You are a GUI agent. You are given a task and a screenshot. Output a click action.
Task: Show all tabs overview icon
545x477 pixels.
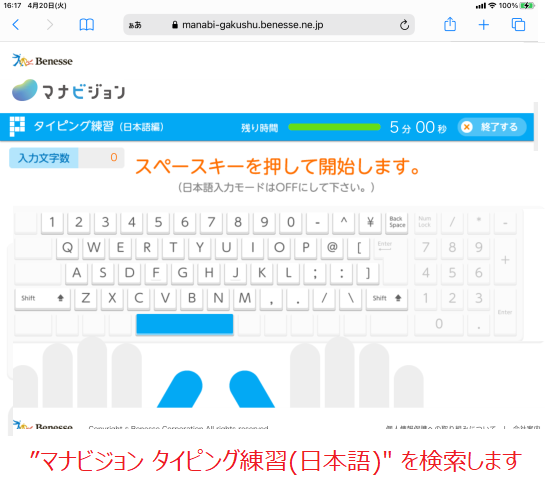[x=518, y=25]
